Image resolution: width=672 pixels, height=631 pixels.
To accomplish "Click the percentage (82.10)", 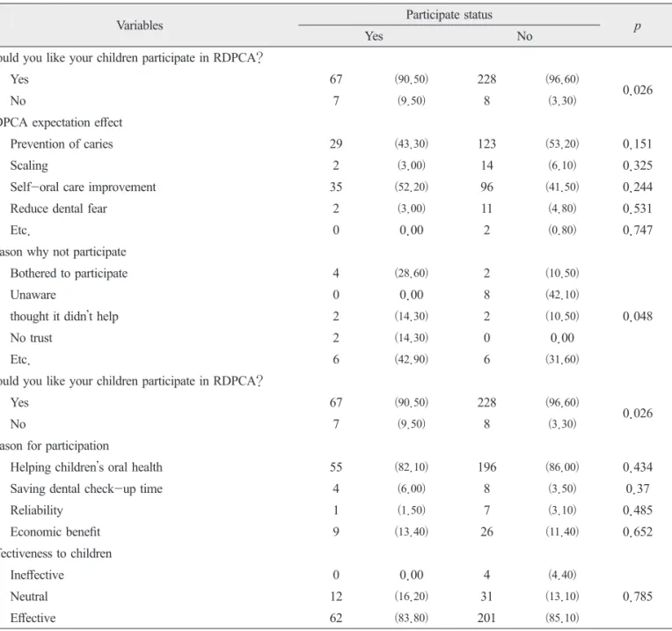I will [x=412, y=466].
